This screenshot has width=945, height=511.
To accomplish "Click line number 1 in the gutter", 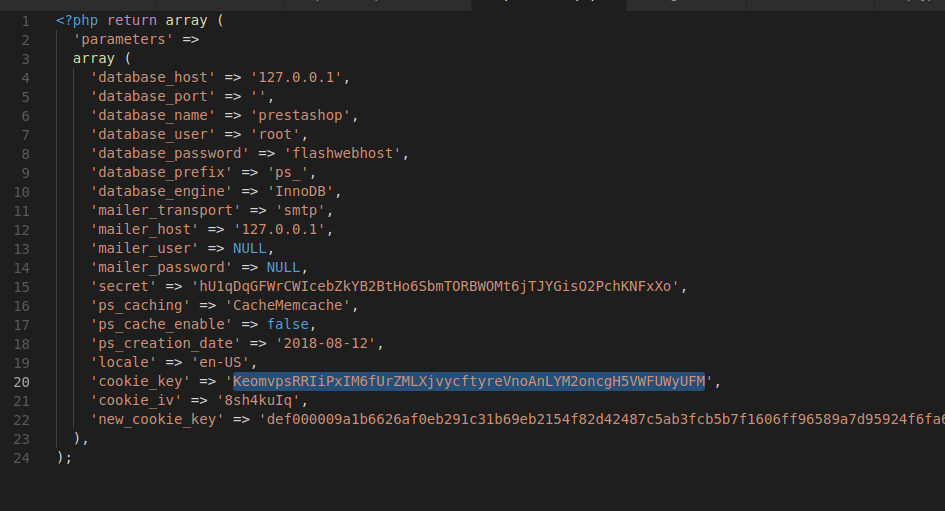I will 25,21.
